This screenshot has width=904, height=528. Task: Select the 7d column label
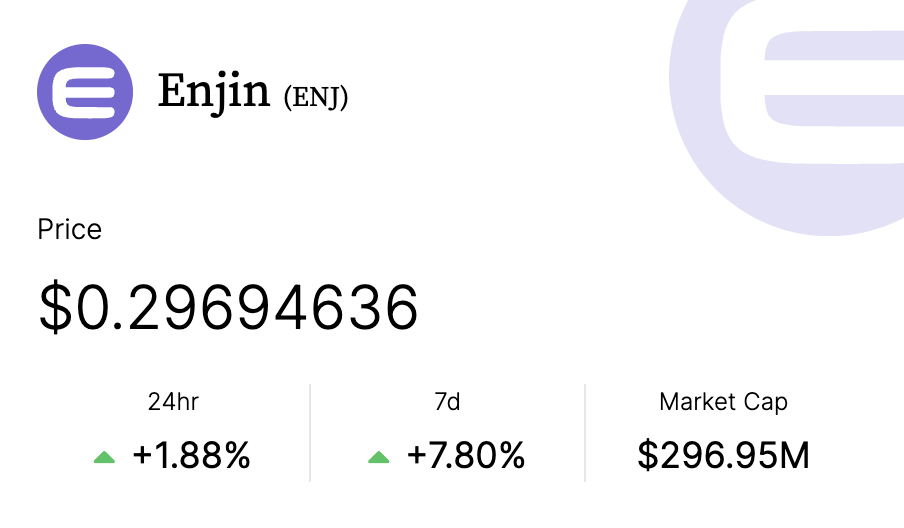coord(447,402)
